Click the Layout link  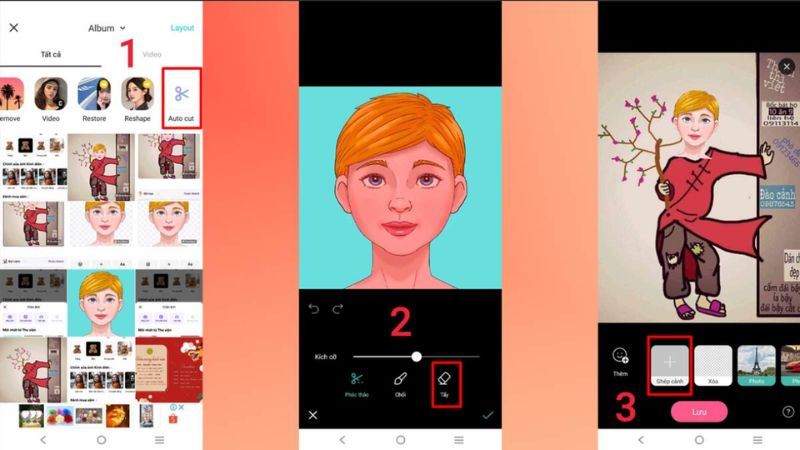click(182, 28)
